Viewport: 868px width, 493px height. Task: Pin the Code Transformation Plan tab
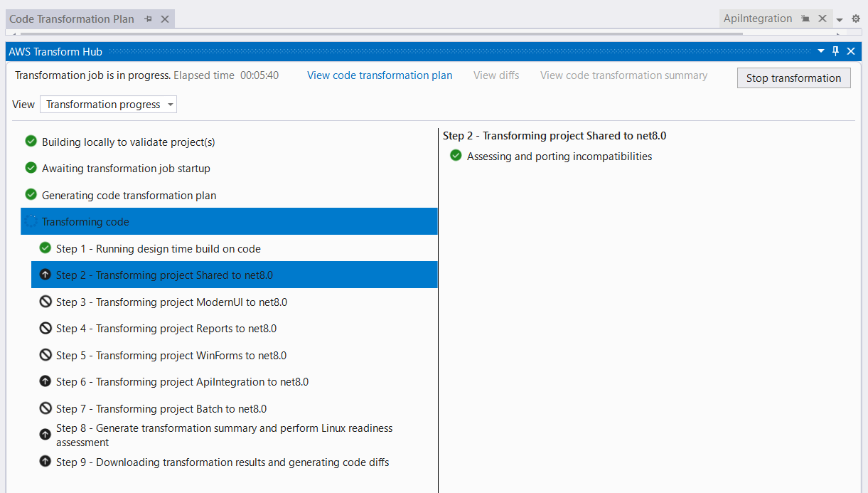coord(149,19)
